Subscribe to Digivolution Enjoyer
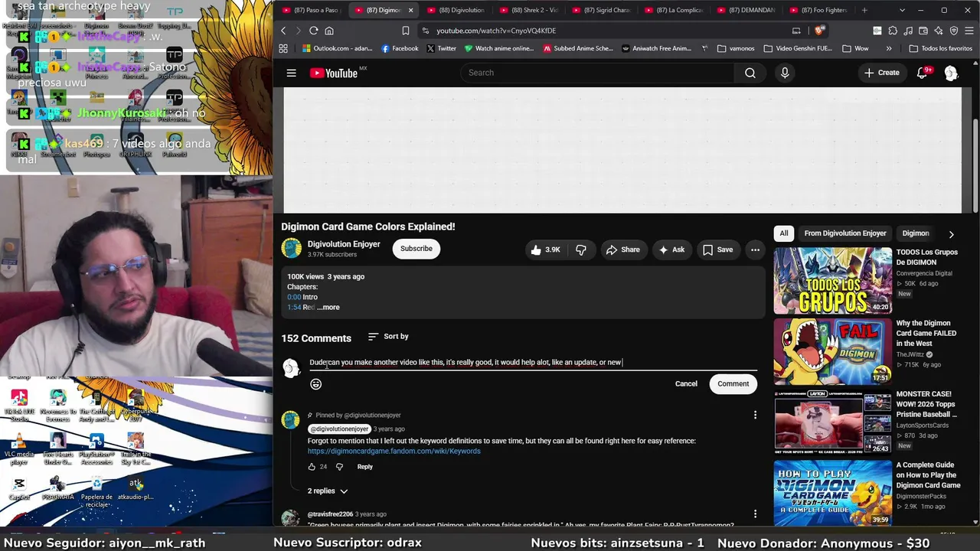 click(416, 249)
